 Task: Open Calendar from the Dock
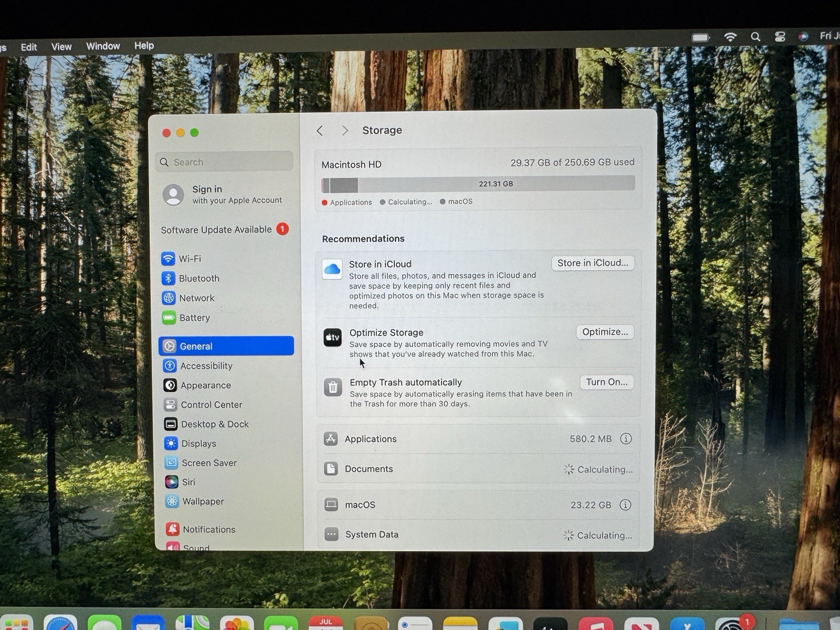tap(325, 623)
